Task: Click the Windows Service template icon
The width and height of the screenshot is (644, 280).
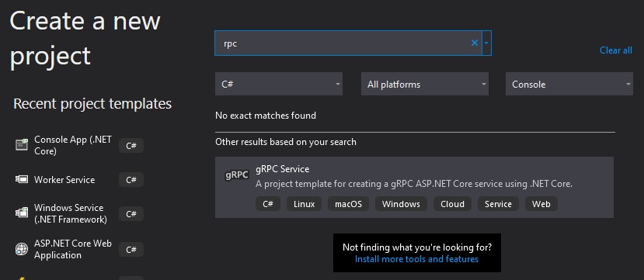Action: point(22,213)
